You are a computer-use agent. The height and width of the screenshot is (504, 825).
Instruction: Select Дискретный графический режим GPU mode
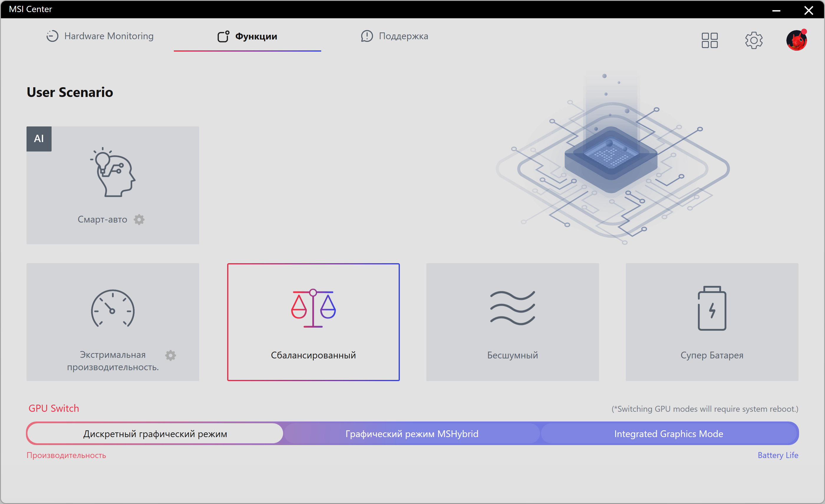pyautogui.click(x=155, y=434)
